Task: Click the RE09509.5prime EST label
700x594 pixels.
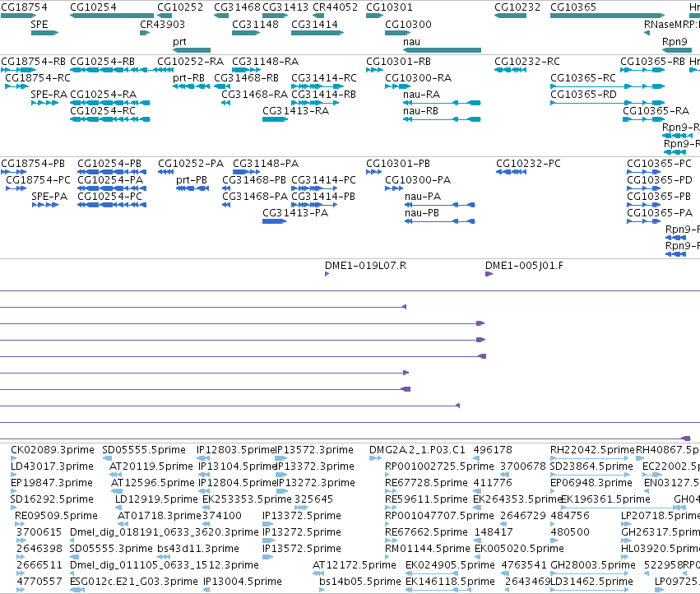Action: click(x=56, y=517)
